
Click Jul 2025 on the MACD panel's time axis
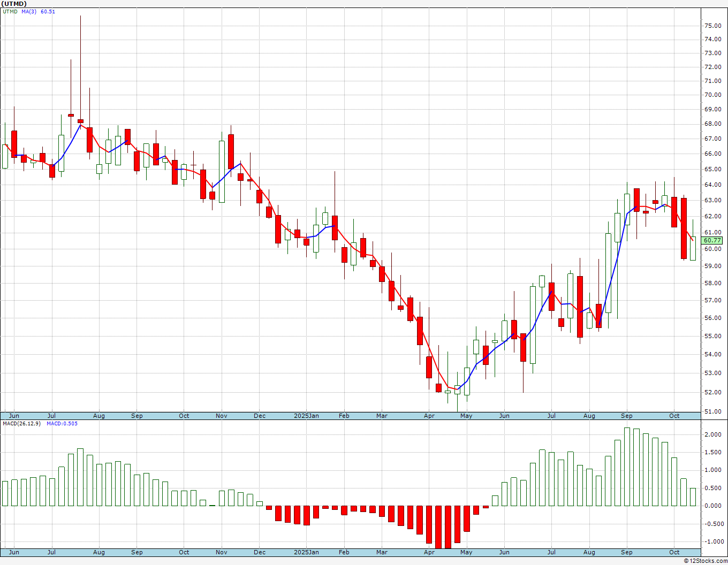pos(551,552)
